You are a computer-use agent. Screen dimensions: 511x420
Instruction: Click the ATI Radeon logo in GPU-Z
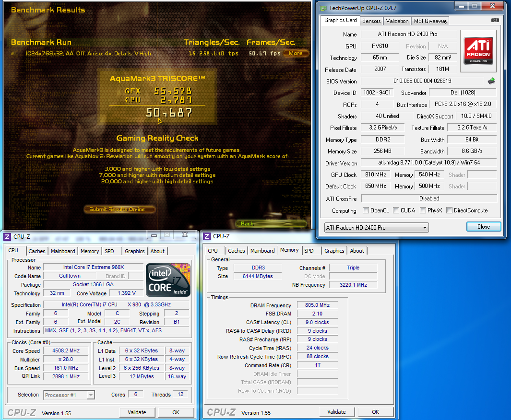click(478, 51)
